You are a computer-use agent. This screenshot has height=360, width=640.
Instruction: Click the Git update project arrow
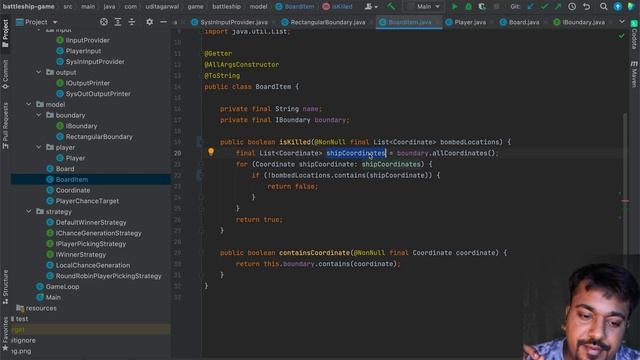[531, 7]
